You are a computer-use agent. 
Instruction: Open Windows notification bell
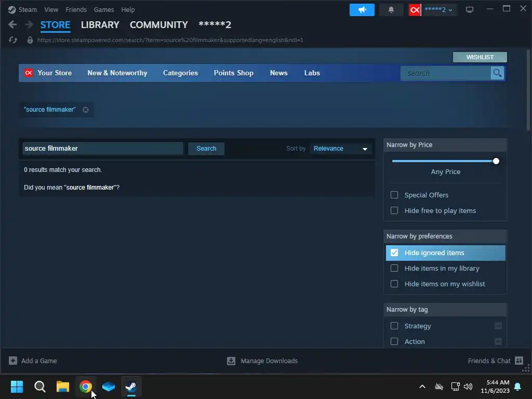(x=518, y=387)
